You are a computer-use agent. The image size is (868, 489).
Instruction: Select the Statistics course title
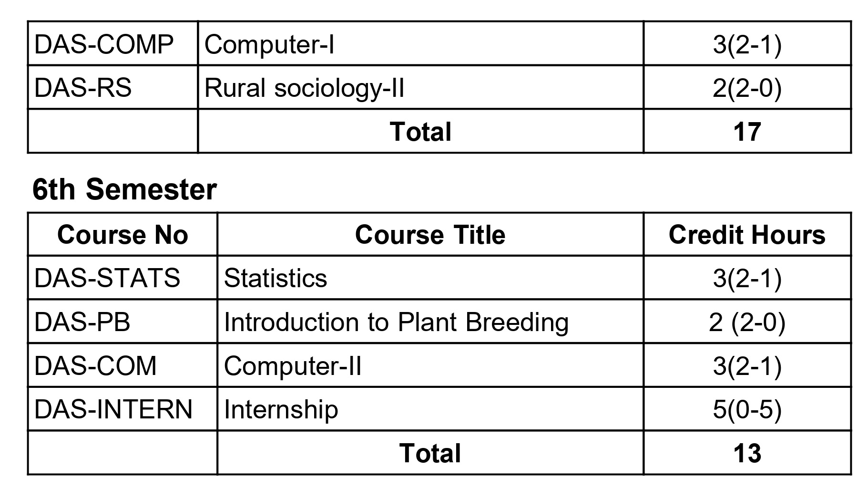[276, 278]
